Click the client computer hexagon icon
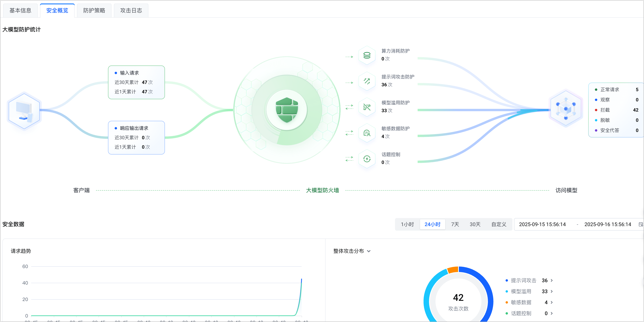 (24, 111)
